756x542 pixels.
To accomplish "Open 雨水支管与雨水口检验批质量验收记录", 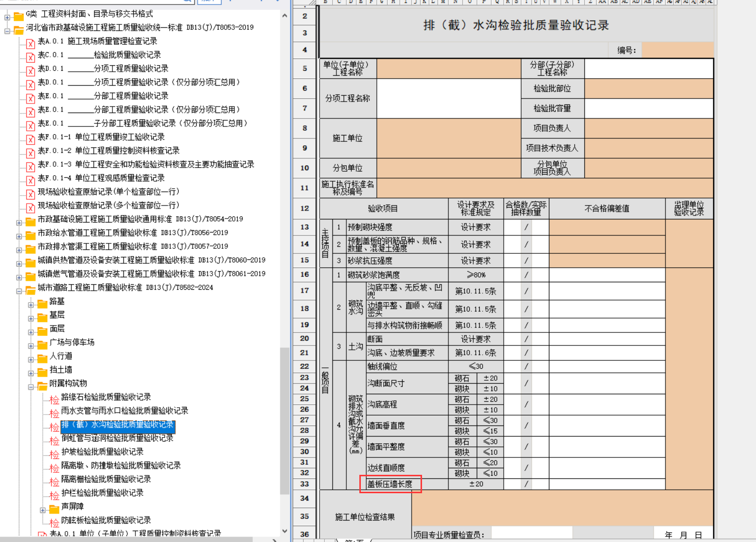I will click(124, 411).
